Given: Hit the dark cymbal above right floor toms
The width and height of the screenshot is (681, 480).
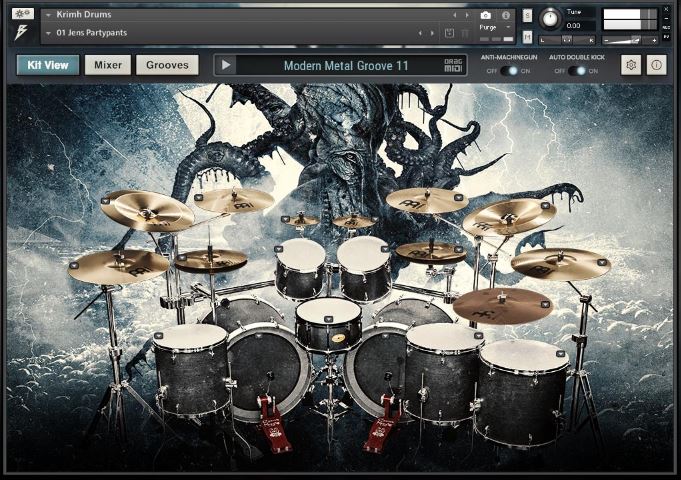Looking at the screenshot, I should click(502, 306).
